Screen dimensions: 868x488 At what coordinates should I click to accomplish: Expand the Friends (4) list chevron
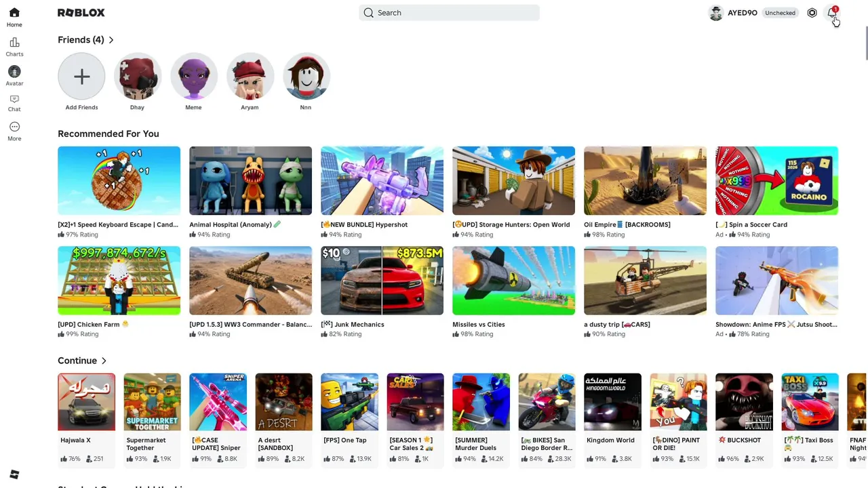click(111, 40)
